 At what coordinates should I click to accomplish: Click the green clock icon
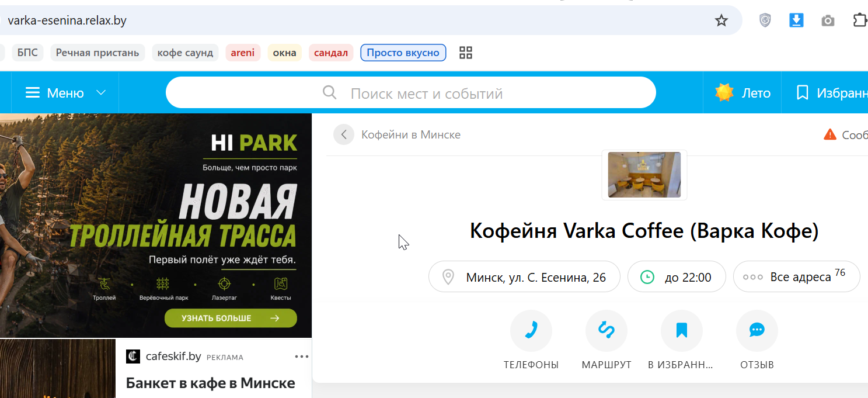[647, 276]
